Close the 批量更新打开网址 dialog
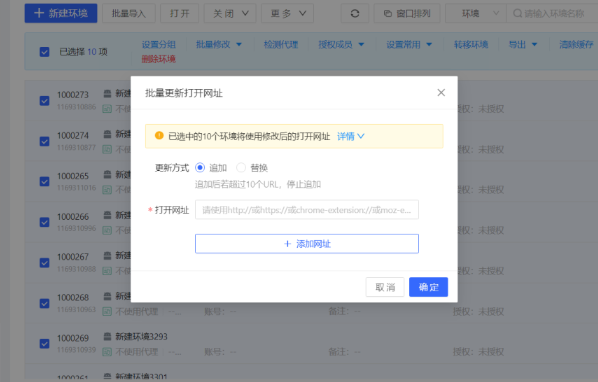 [441, 93]
